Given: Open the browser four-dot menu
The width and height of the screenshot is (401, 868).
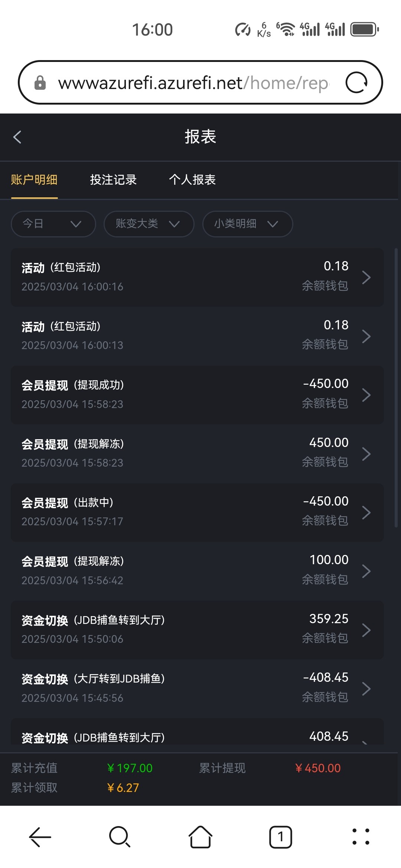Looking at the screenshot, I should point(361,837).
